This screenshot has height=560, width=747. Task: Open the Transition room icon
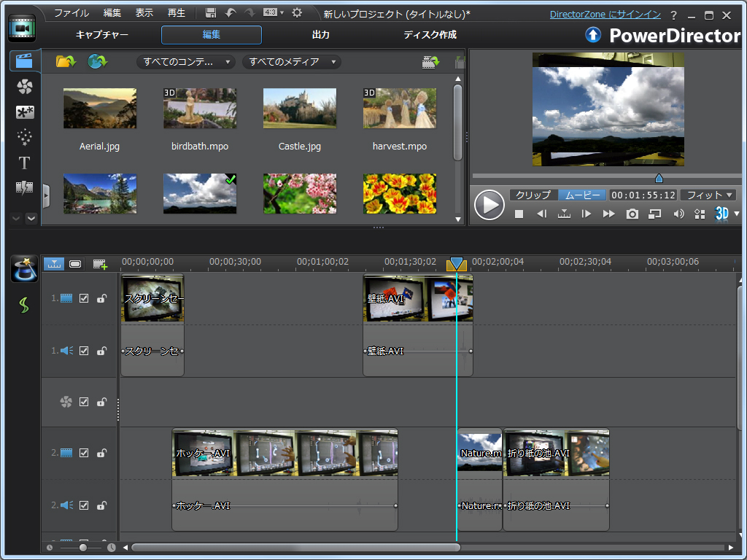click(x=24, y=187)
